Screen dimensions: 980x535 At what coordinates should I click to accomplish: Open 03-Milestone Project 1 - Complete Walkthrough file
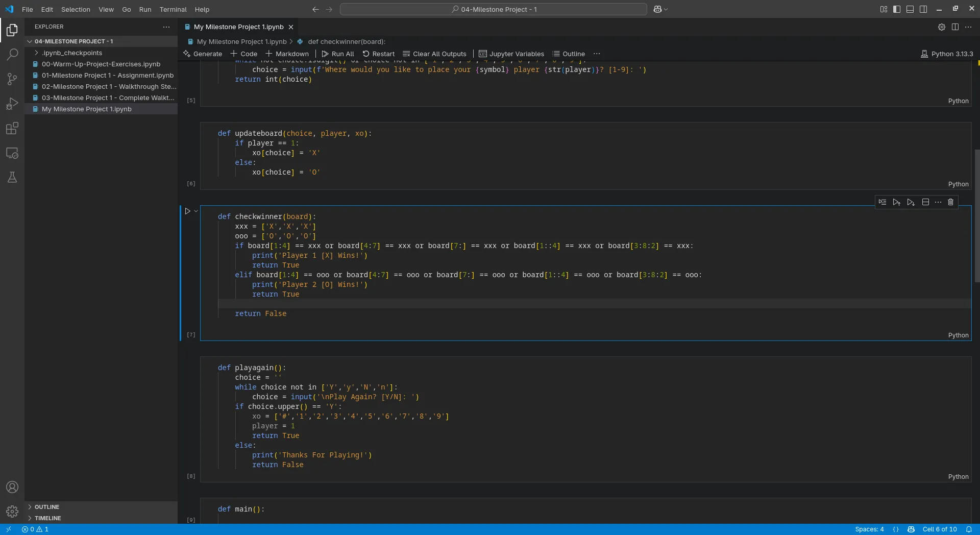coord(101,98)
